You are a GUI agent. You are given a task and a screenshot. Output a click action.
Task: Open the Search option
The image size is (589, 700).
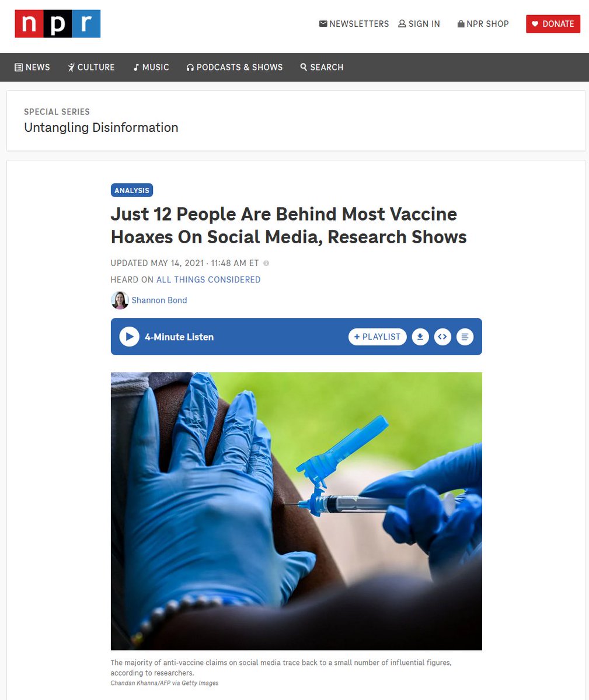pos(322,67)
